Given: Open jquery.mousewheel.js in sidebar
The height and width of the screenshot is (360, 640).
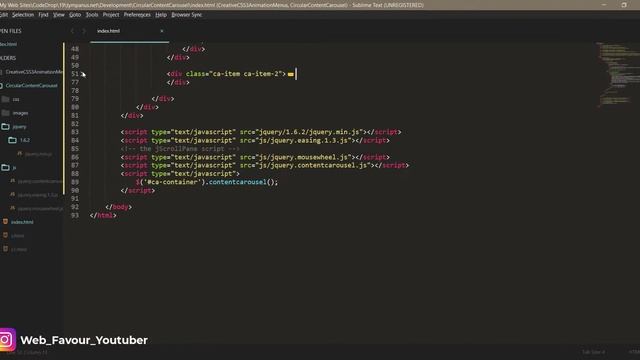Looking at the screenshot, I should (40, 209).
